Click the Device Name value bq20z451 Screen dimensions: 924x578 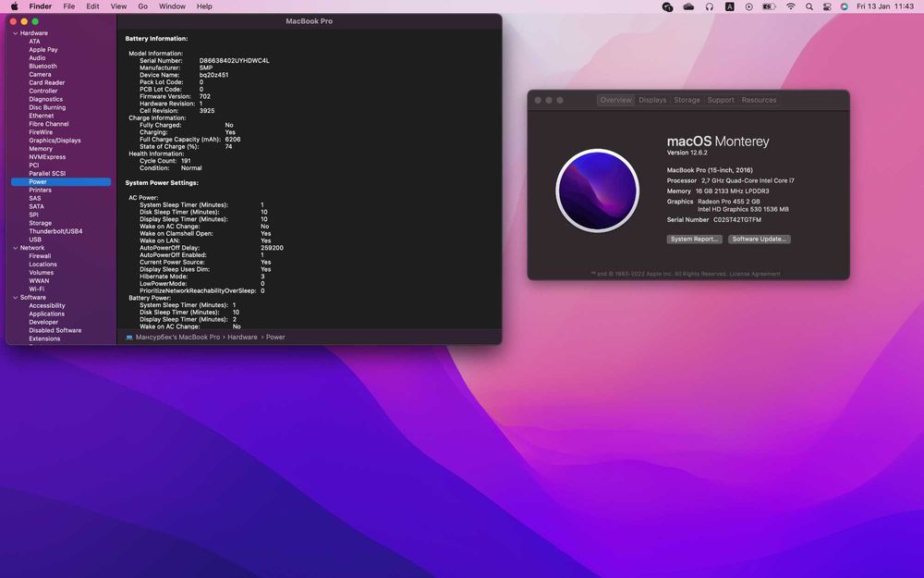pos(213,75)
